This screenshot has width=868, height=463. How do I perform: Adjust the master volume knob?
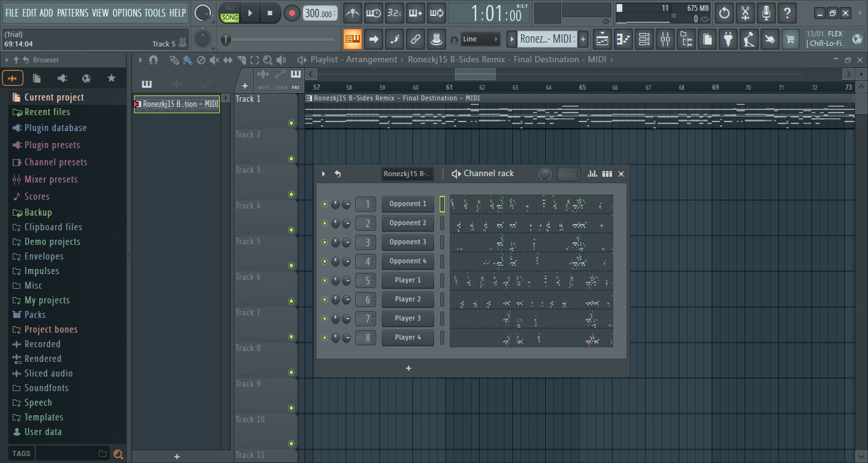203,13
